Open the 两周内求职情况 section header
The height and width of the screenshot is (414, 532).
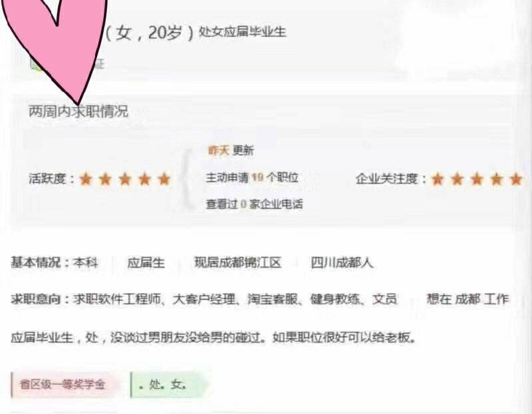(x=78, y=111)
